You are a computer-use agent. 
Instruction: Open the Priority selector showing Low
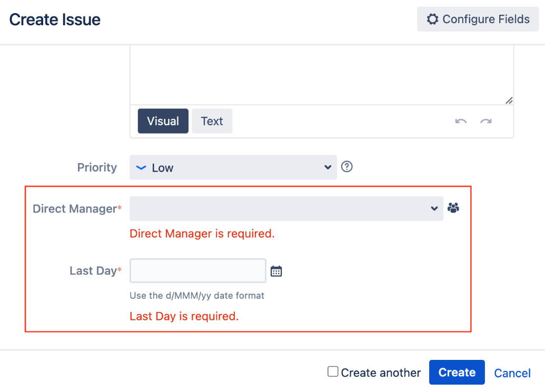point(233,167)
